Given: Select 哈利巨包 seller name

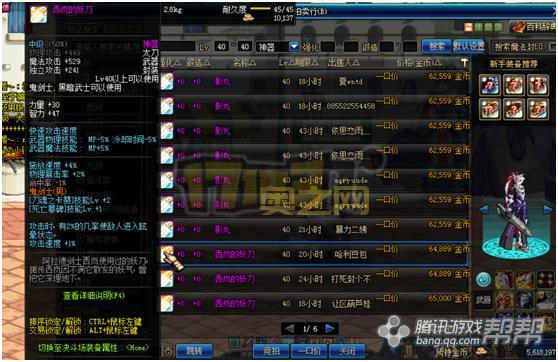Looking at the screenshot, I should 351,254.
